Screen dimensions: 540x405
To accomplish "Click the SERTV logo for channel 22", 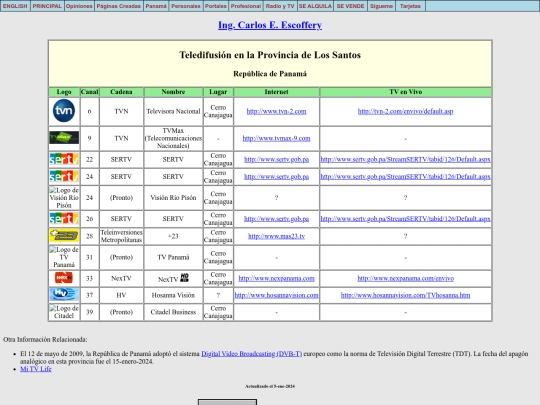I will (64, 159).
